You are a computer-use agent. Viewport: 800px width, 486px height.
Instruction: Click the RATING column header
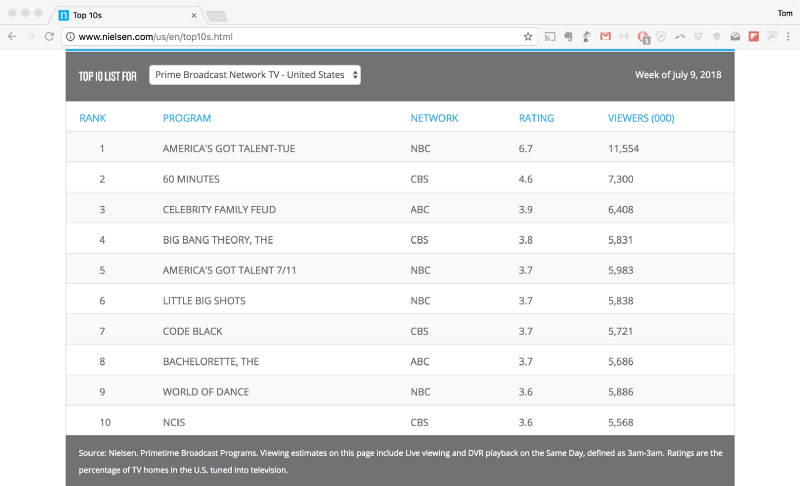(536, 118)
